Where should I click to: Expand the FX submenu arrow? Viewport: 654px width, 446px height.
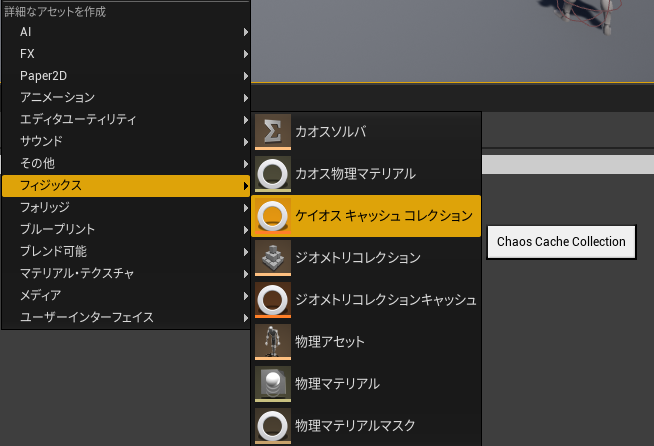click(246, 54)
